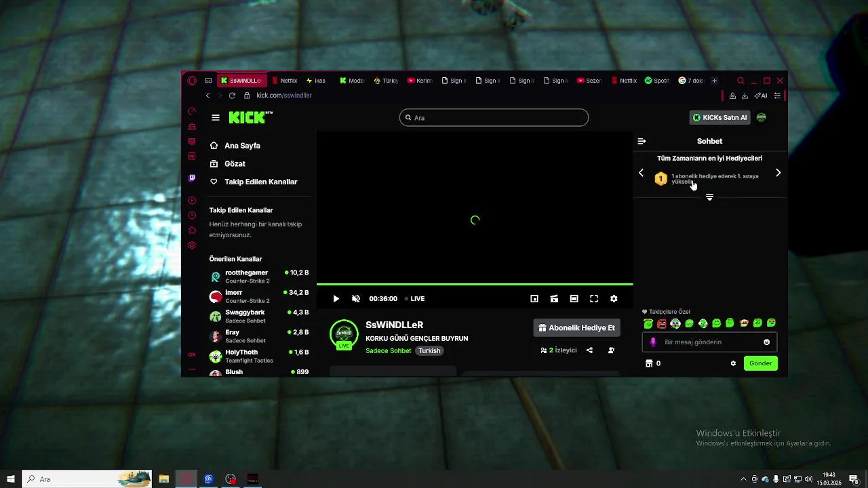Open Eray recommended channel
868x488 pixels.
point(259,336)
